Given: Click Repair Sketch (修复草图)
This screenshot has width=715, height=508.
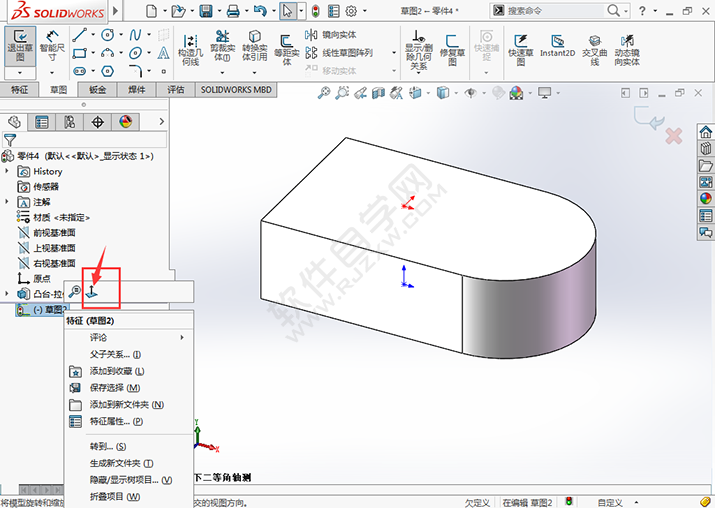Looking at the screenshot, I should 452,49.
